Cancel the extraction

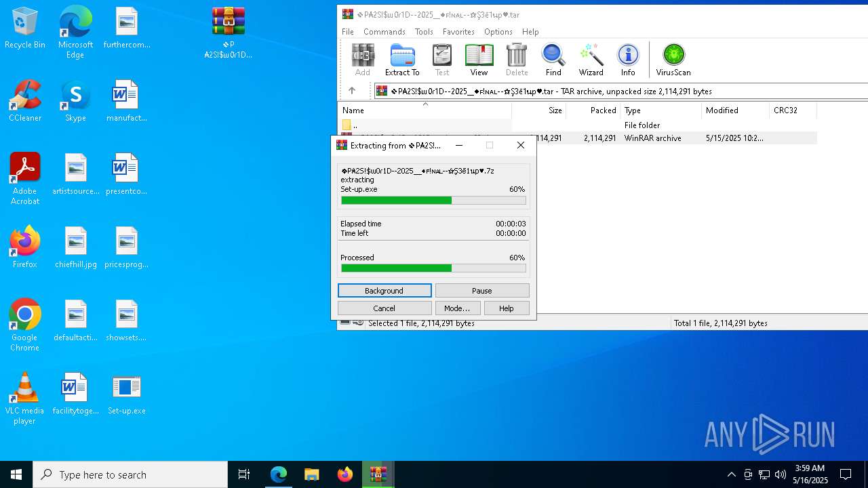pos(384,308)
